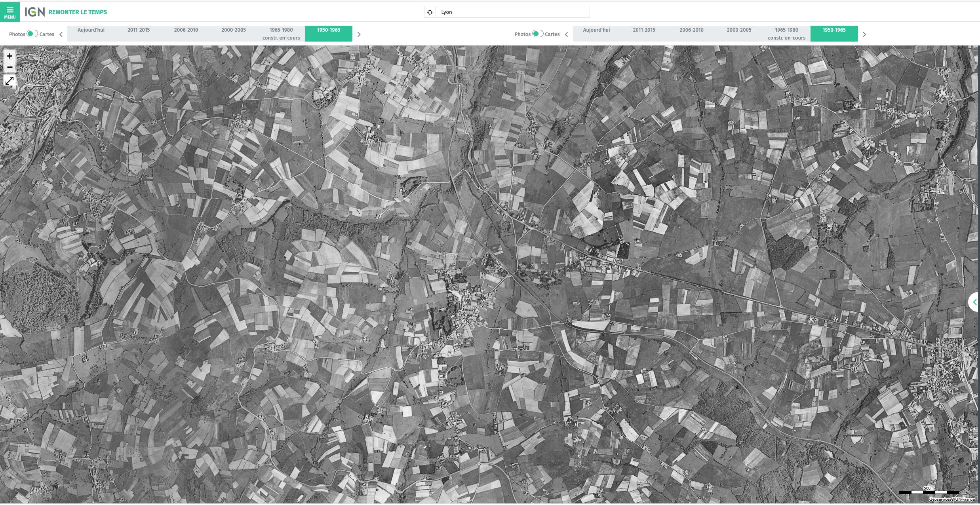The height and width of the screenshot is (505, 980).
Task: Open Géoservices IGN-France attribution link
Action: click(x=951, y=499)
